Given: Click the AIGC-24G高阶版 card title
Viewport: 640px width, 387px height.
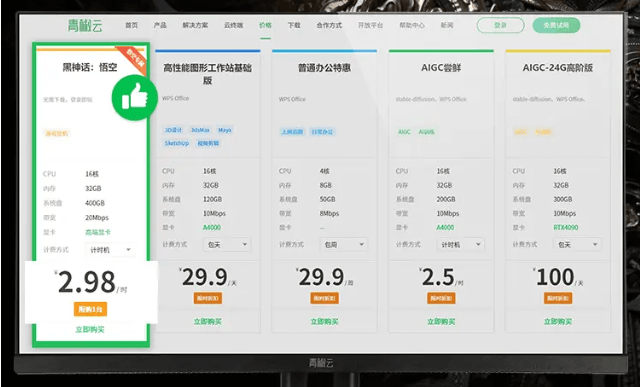Looking at the screenshot, I should click(x=558, y=68).
